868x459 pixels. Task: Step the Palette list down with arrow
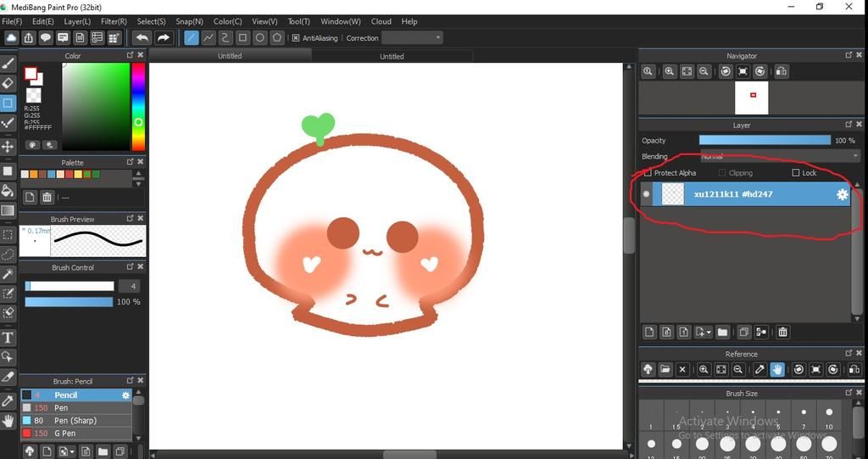tap(138, 183)
